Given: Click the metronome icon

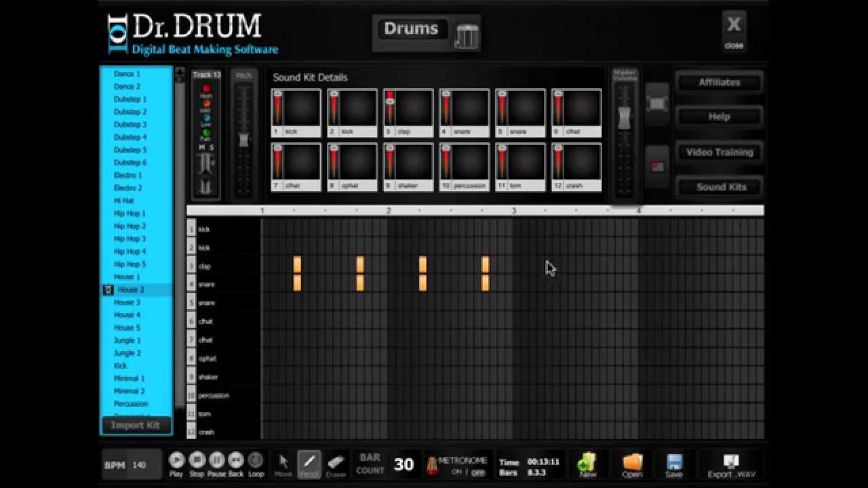Looking at the screenshot, I should [431, 465].
